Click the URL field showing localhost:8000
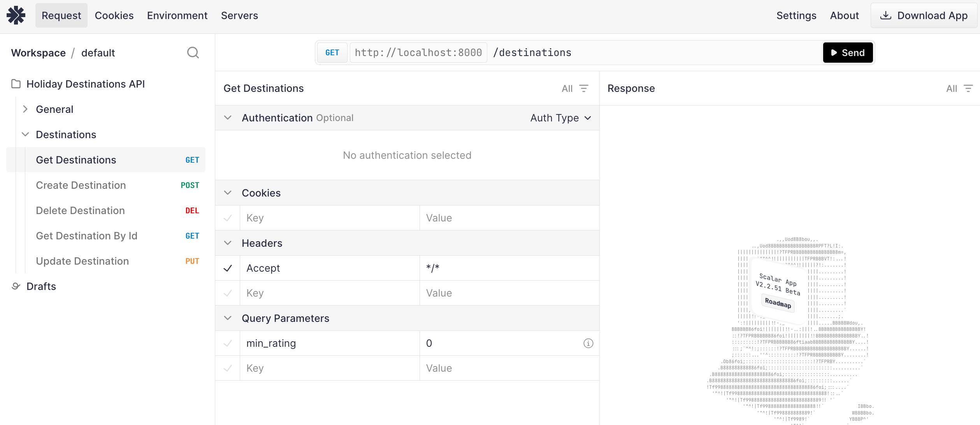Screen dimensions: 980x425 pyautogui.click(x=418, y=52)
